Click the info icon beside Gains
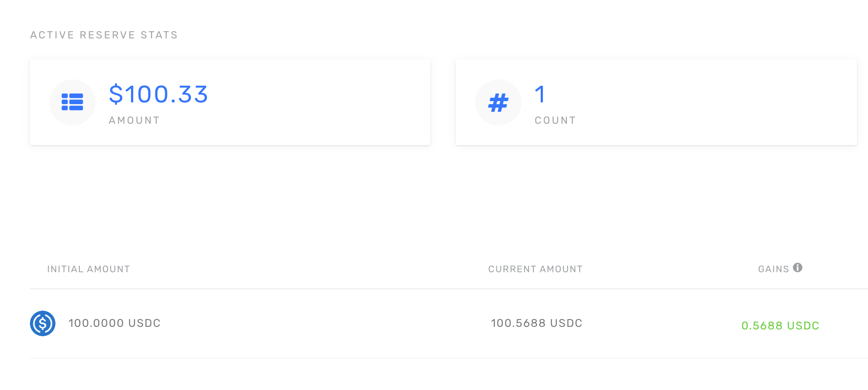 click(x=798, y=268)
